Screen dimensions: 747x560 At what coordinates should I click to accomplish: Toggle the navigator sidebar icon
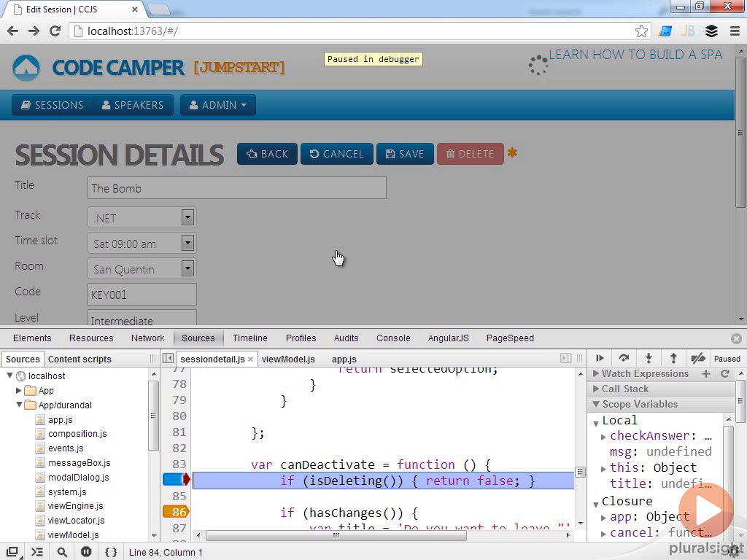[x=168, y=358]
